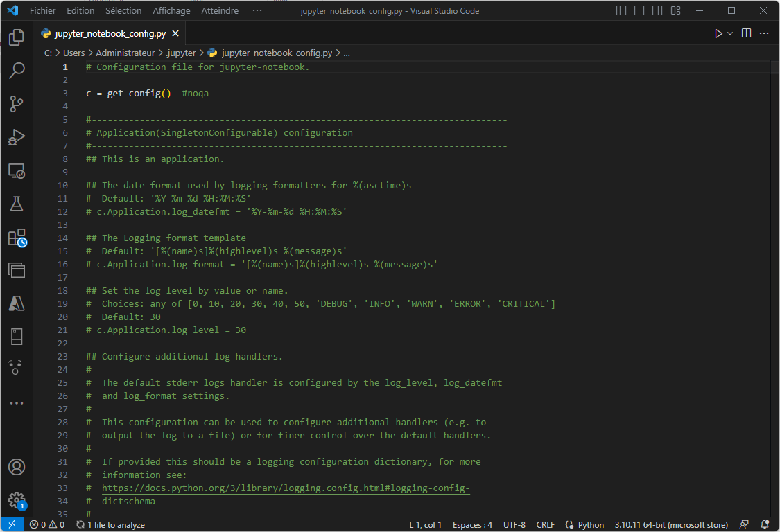Image resolution: width=780 pixels, height=532 pixels.
Task: Place cursor on get_config() line
Action: point(128,94)
